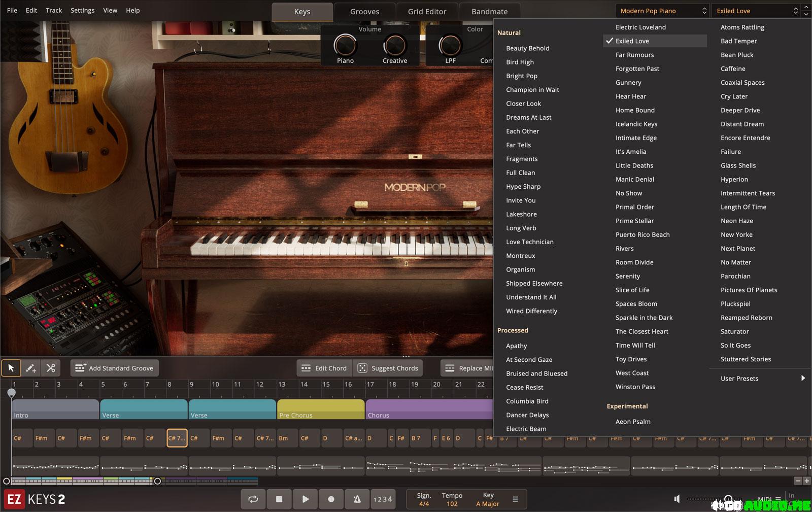Start playback with the play button
This screenshot has height=512, width=812.
305,499
